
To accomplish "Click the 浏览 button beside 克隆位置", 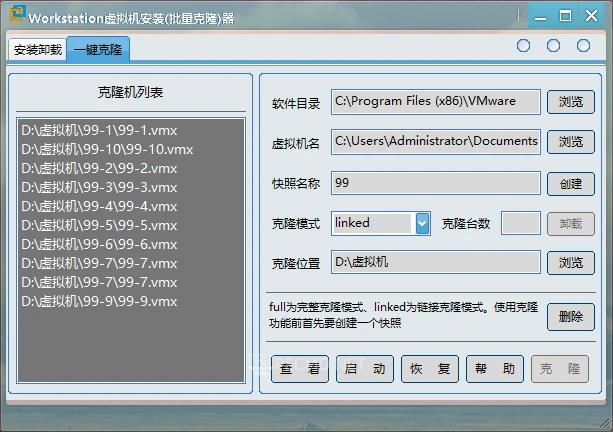I will (571, 263).
